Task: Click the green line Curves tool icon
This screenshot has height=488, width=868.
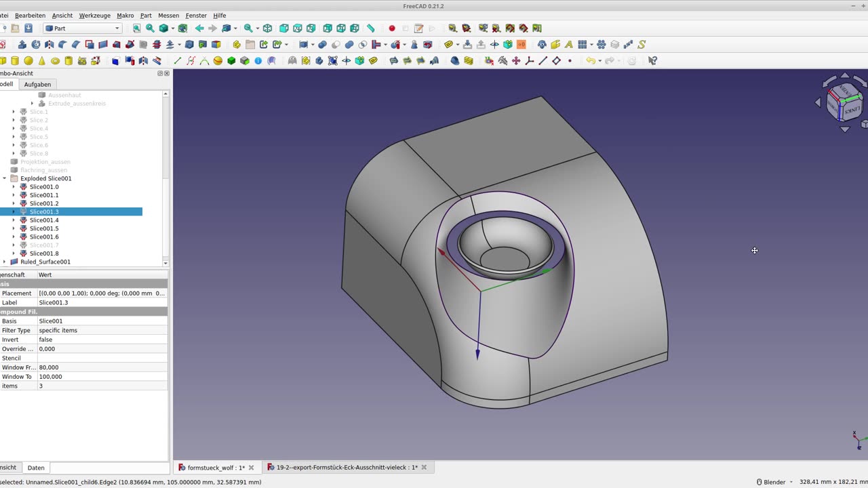Action: click(178, 61)
